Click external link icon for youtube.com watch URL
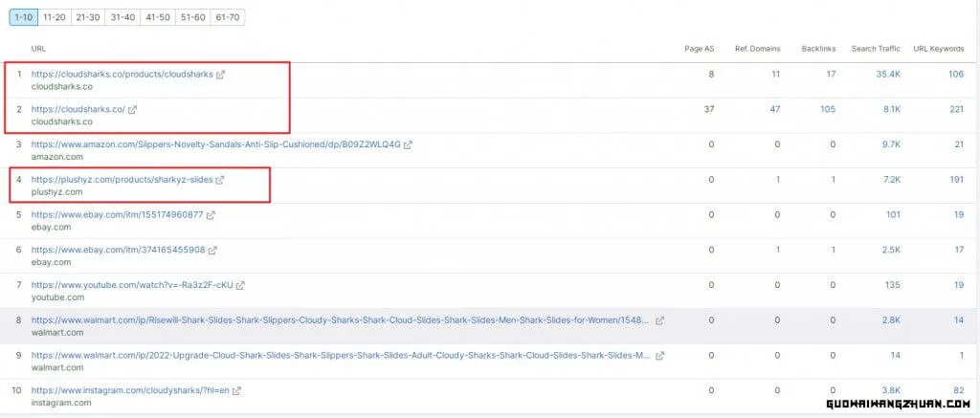980x418 pixels. click(240, 286)
